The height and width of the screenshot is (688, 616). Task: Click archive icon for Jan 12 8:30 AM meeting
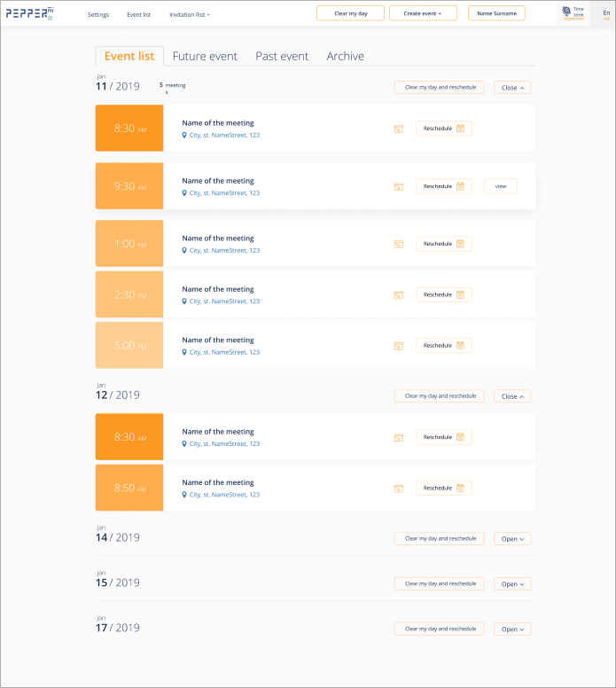point(398,437)
